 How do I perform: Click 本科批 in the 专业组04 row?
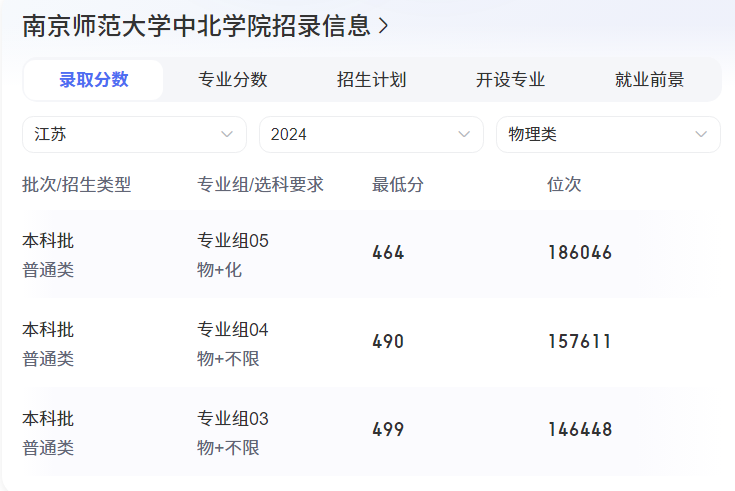48,330
